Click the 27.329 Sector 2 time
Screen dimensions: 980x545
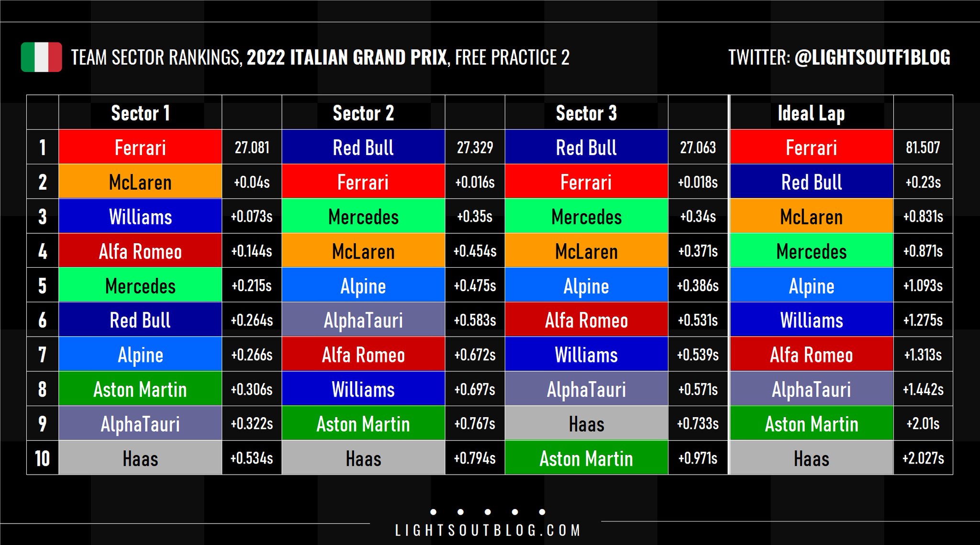pyautogui.click(x=475, y=148)
